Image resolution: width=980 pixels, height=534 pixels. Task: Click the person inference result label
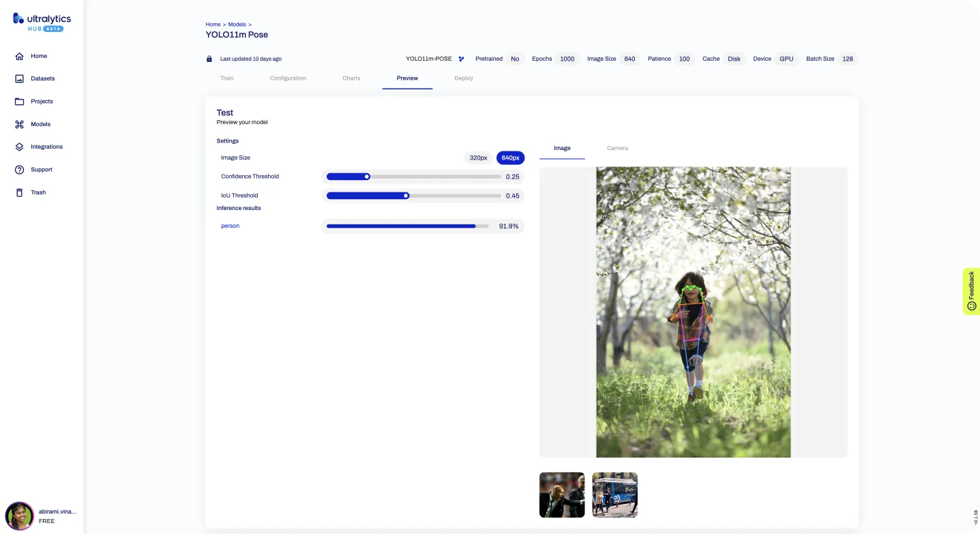pyautogui.click(x=230, y=226)
